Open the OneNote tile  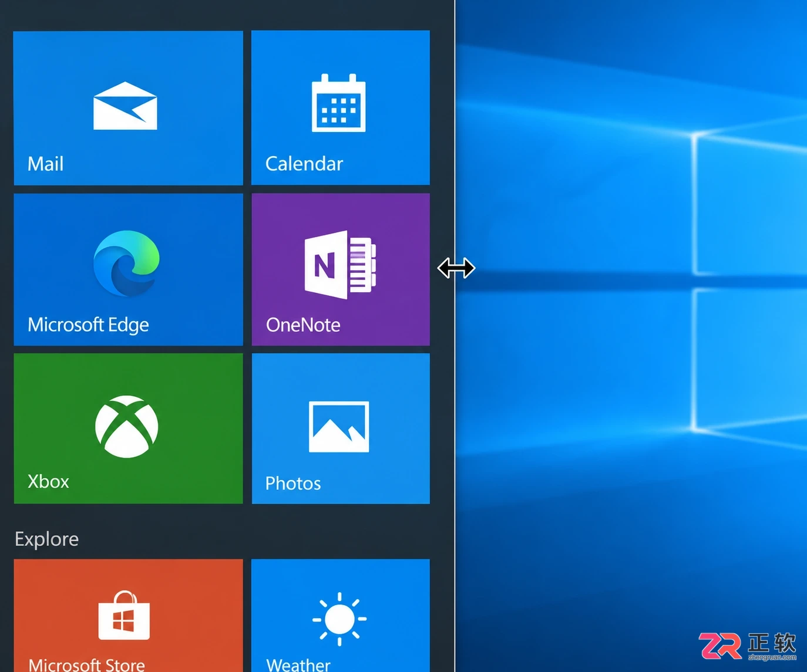tap(341, 269)
